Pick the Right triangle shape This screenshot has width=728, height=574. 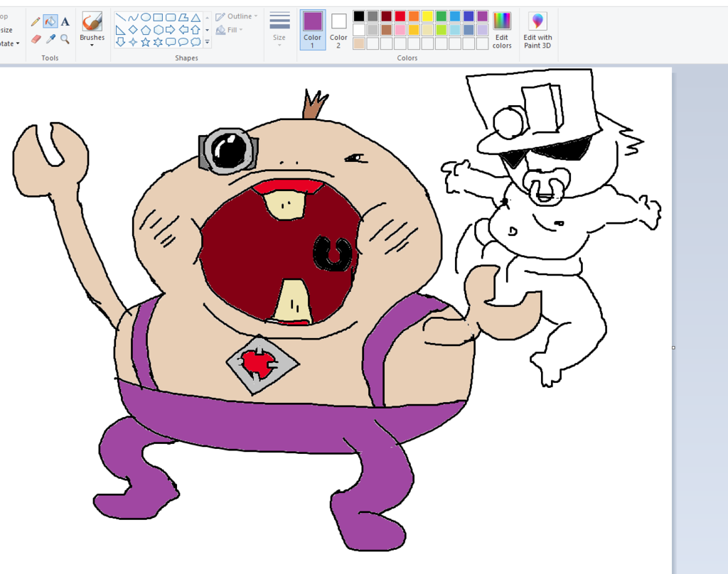point(121,30)
